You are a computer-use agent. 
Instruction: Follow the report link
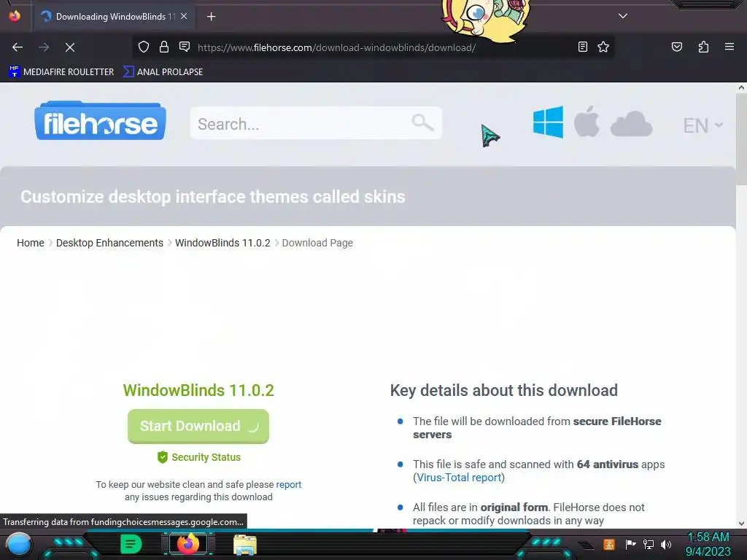coord(289,484)
